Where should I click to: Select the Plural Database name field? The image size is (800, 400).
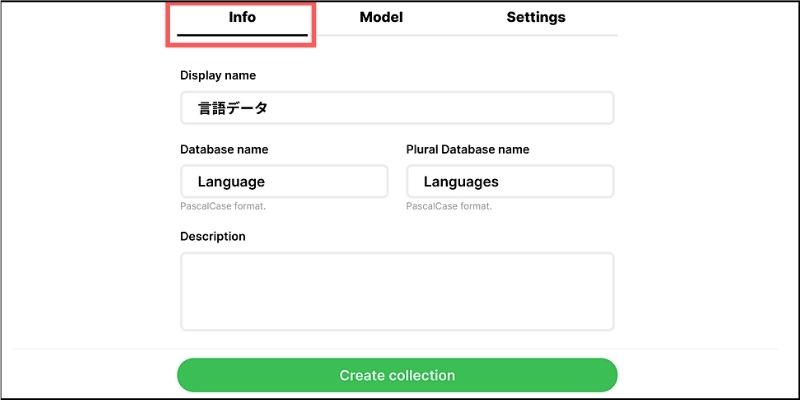coord(510,182)
